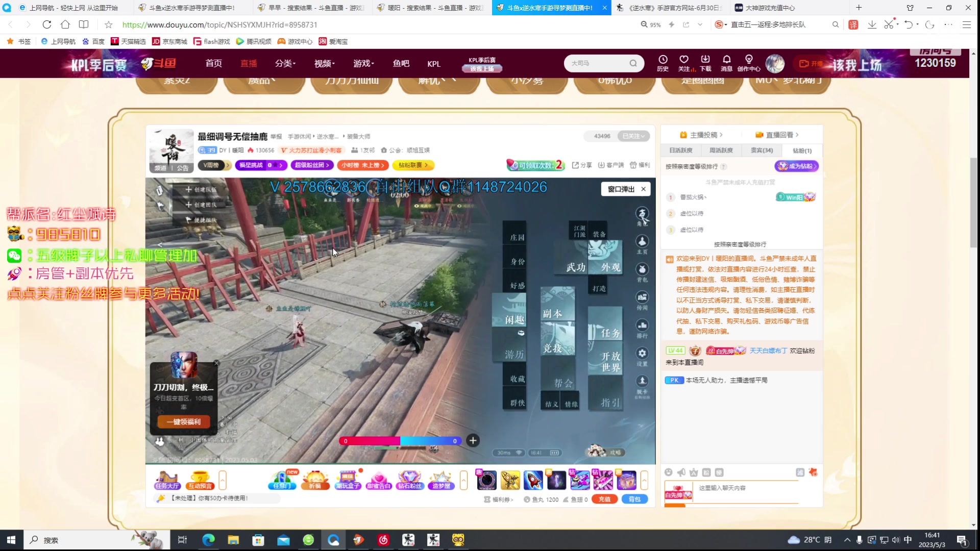Open 造梦屋 icon

coord(442,480)
